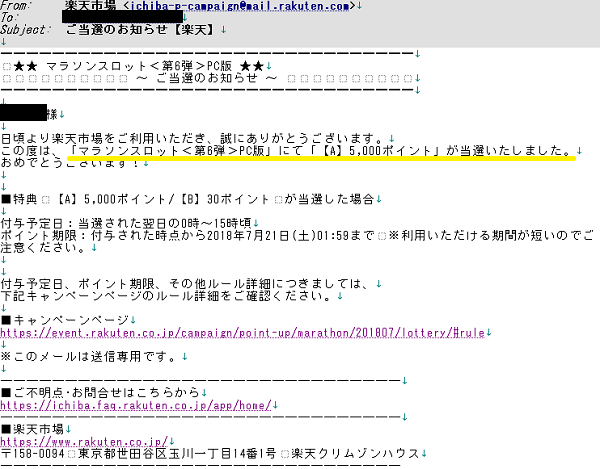Open the ichiba.faq.rakuten.co.jp help link

136,405
